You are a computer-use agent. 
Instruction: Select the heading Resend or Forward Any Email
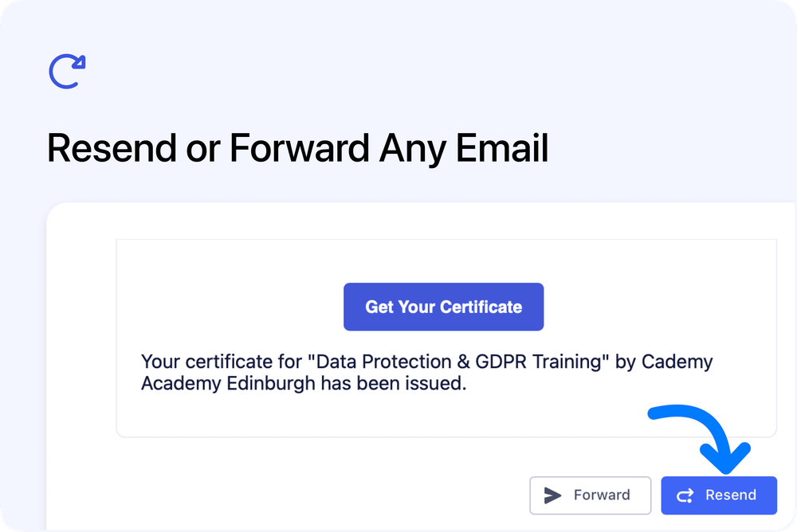[x=298, y=147]
